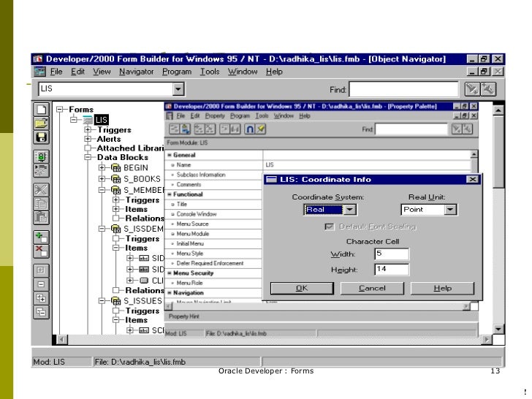The image size is (532, 399).
Task: Expand the BEGIN data block
Action: tap(102, 167)
